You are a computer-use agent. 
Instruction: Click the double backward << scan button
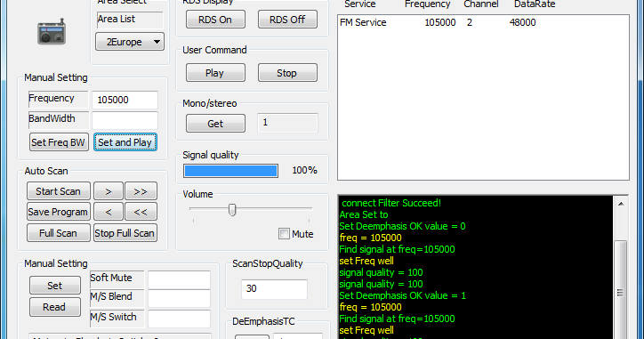point(141,212)
